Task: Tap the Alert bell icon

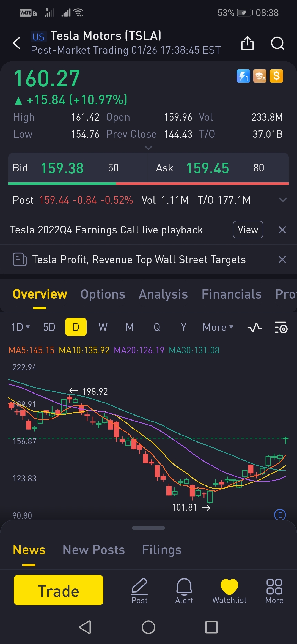Action: [x=184, y=590]
